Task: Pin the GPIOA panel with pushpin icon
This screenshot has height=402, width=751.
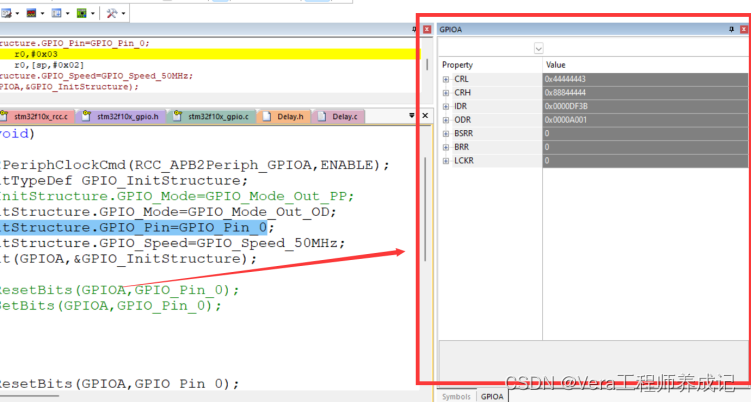Action: [731, 29]
